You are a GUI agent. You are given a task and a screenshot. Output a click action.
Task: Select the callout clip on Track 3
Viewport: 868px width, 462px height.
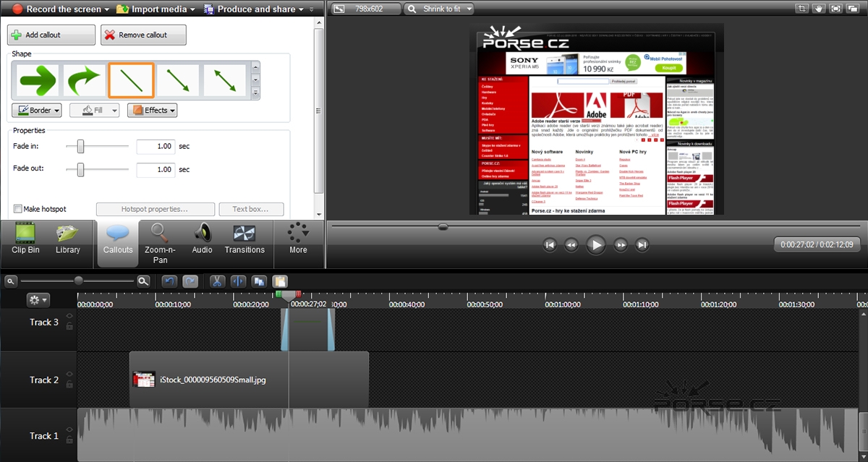pyautogui.click(x=308, y=330)
